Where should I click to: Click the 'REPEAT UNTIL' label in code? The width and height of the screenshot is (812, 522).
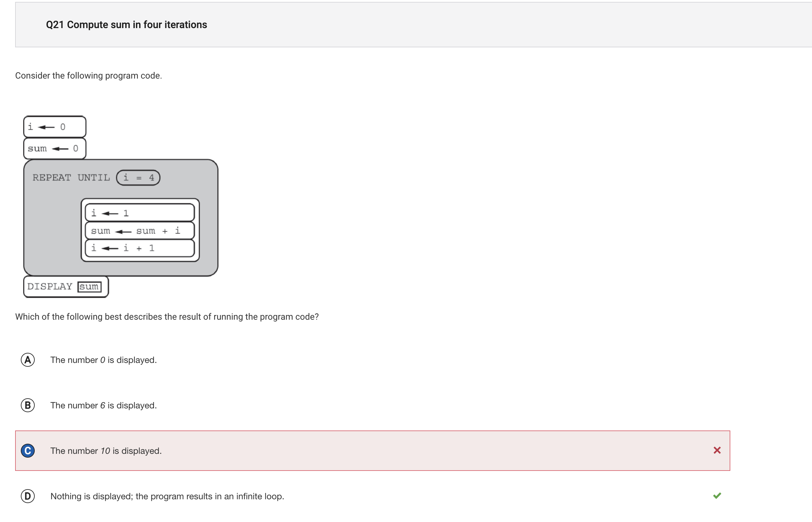tap(71, 178)
